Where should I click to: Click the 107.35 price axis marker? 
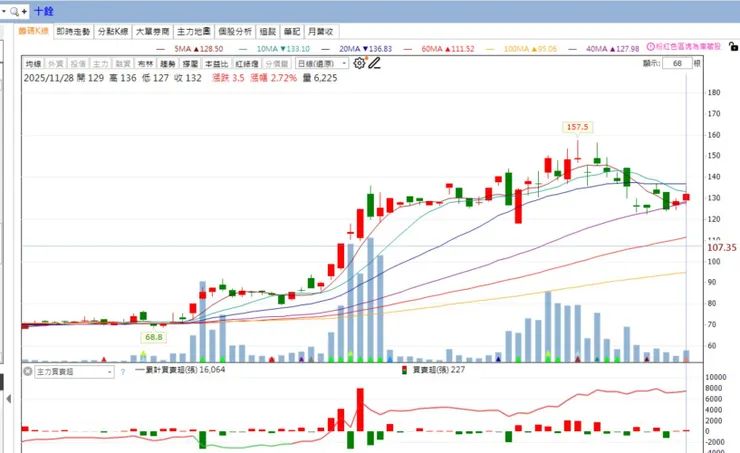(x=722, y=248)
